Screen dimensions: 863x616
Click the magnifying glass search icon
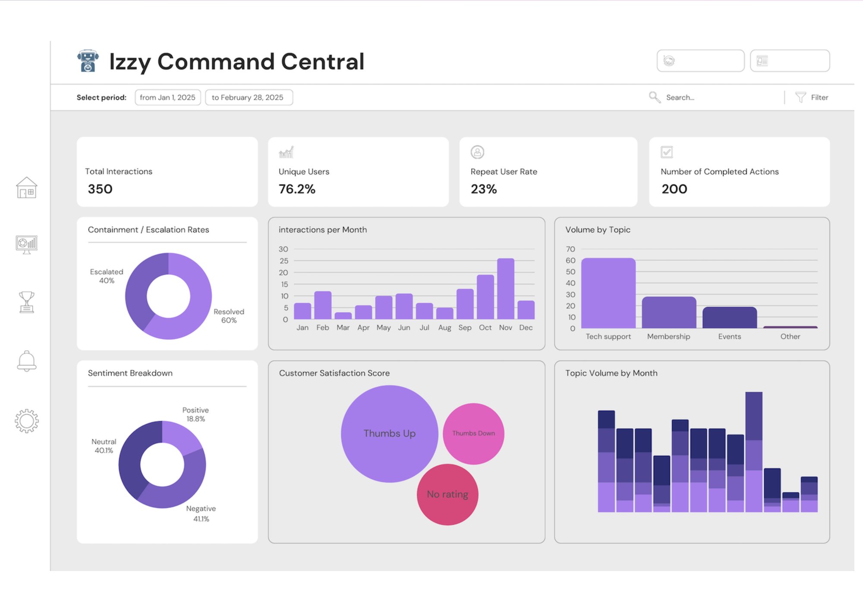pos(654,97)
